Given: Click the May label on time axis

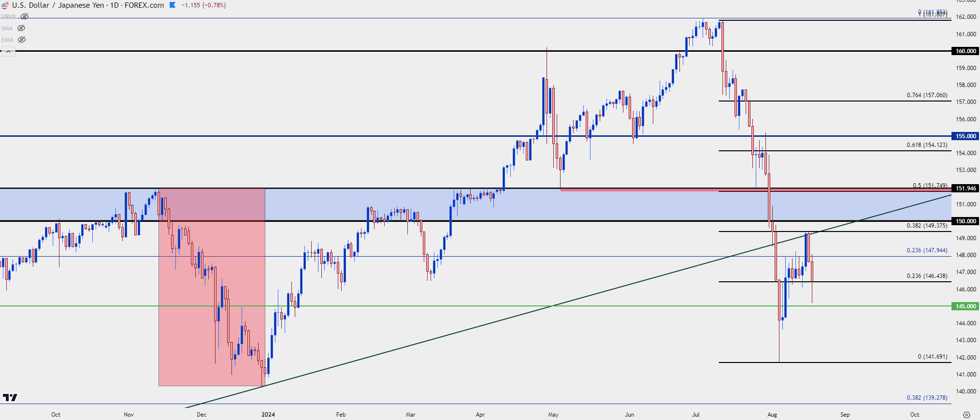Looking at the screenshot, I should 553,415.
